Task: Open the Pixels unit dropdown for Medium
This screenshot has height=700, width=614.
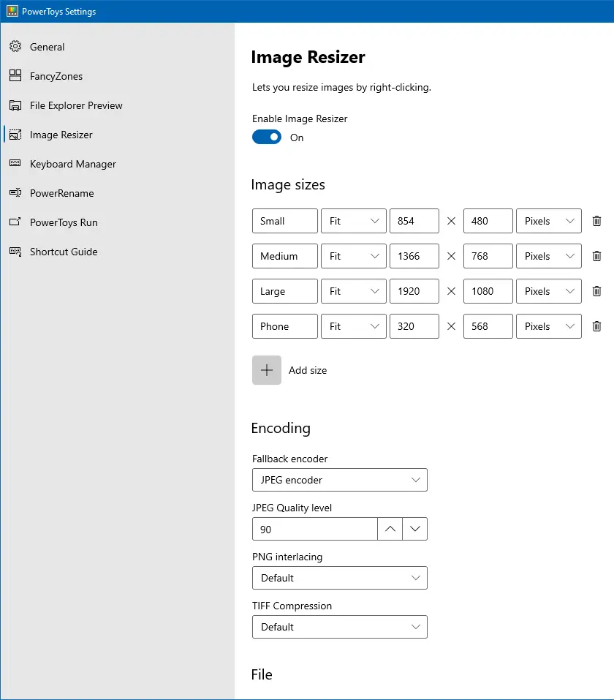Action: click(x=549, y=256)
